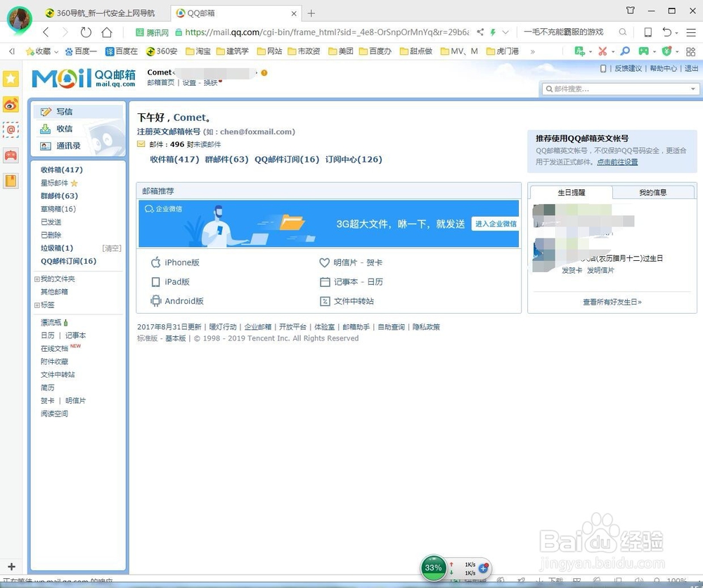Click the 退出 logout link
The image size is (703, 588).
pyautogui.click(x=691, y=69)
